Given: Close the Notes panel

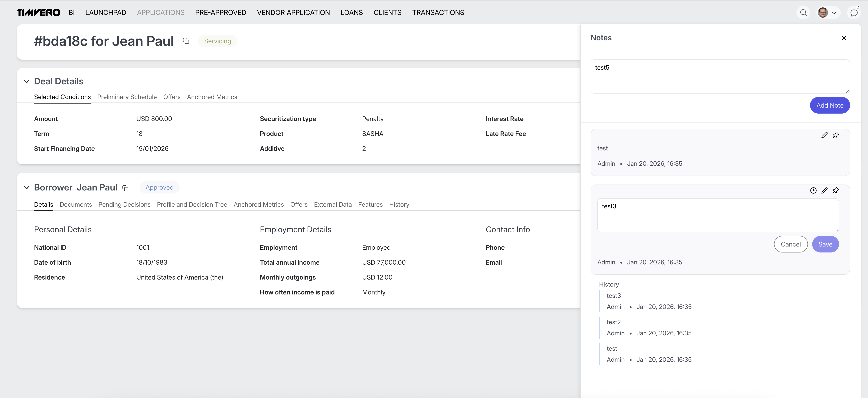Looking at the screenshot, I should tap(844, 38).
